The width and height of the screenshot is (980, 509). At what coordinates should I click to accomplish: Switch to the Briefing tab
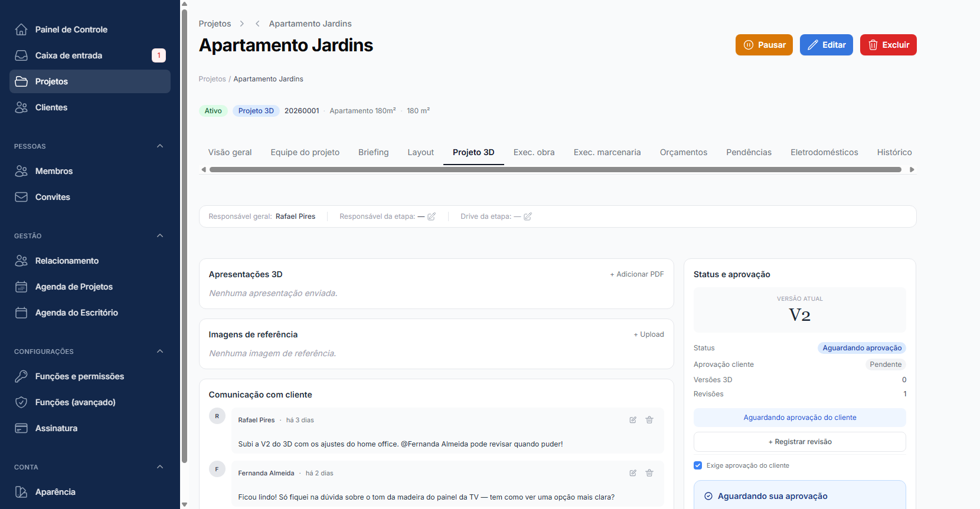pos(374,152)
